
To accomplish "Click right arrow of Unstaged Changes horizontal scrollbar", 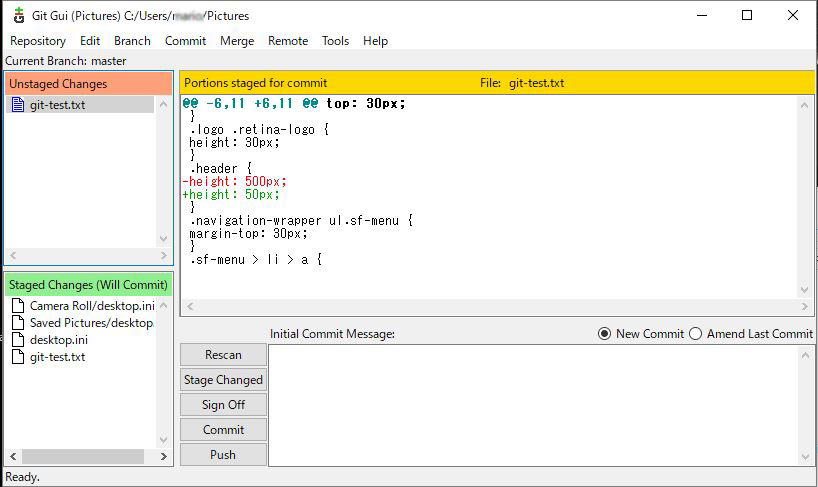I will (164, 255).
